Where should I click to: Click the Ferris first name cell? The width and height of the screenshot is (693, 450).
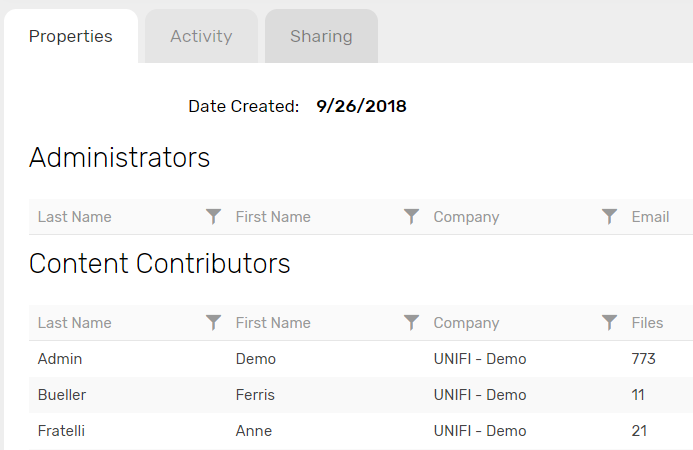click(x=255, y=395)
